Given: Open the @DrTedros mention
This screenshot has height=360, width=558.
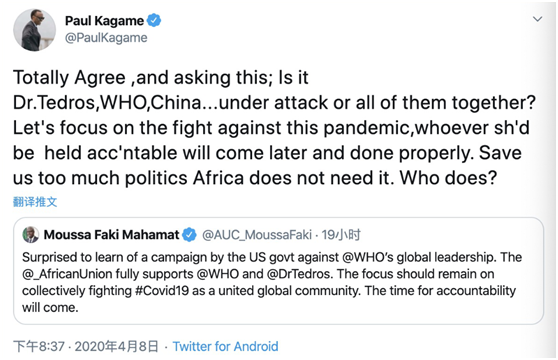Looking at the screenshot, I should 296,274.
